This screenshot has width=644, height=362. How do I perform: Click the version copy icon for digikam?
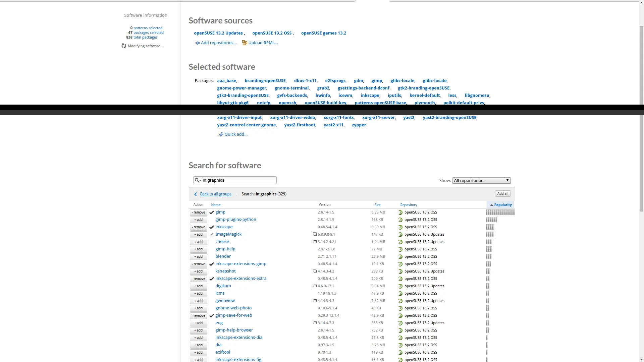(315, 286)
